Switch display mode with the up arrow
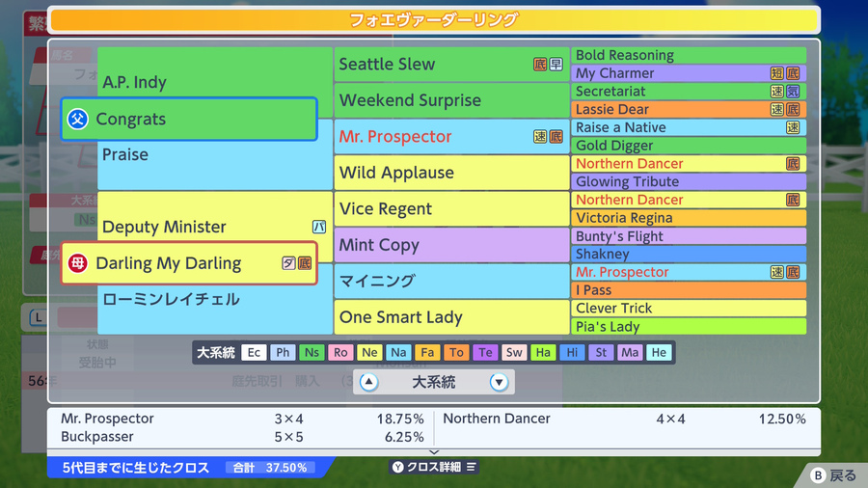The width and height of the screenshot is (868, 488). (368, 382)
